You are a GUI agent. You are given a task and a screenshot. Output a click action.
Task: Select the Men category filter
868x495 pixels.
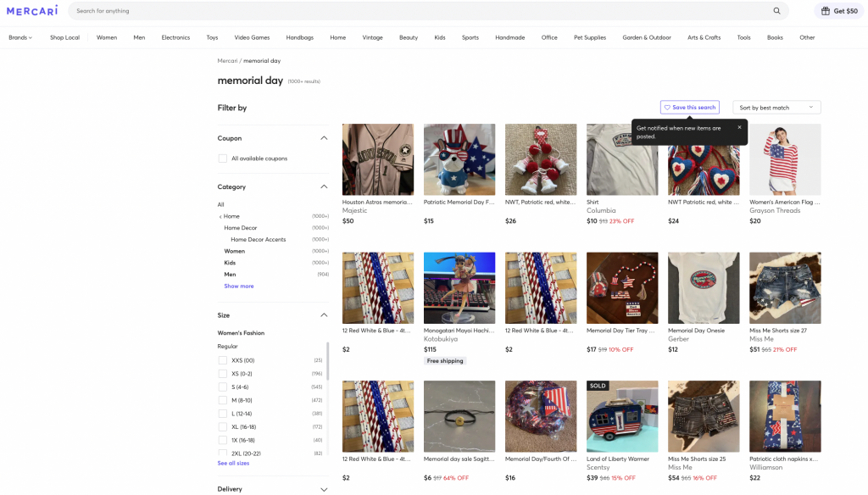(230, 275)
